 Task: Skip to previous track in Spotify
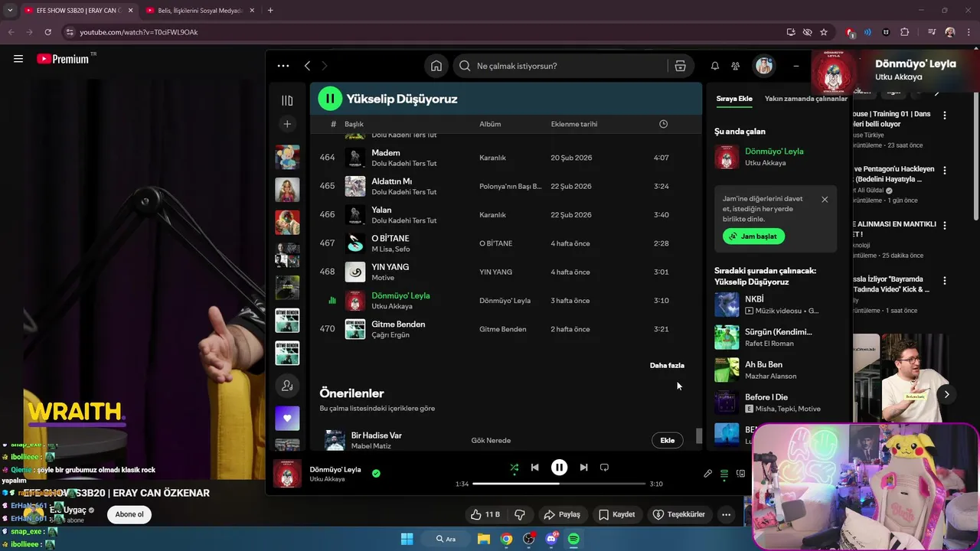point(535,467)
